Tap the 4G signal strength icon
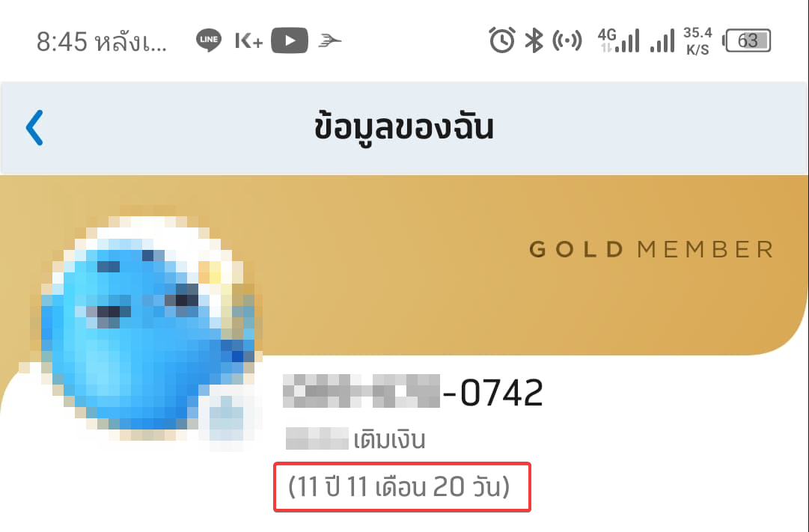809x532 pixels. coord(618,40)
